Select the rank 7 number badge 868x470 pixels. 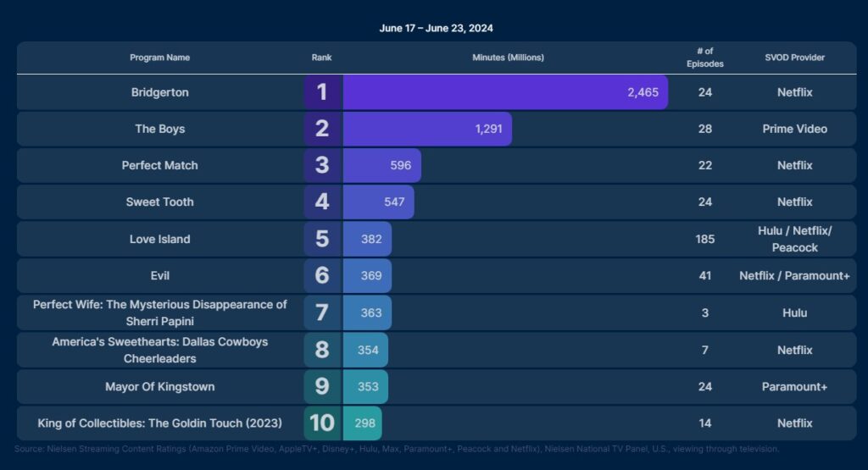(x=322, y=312)
